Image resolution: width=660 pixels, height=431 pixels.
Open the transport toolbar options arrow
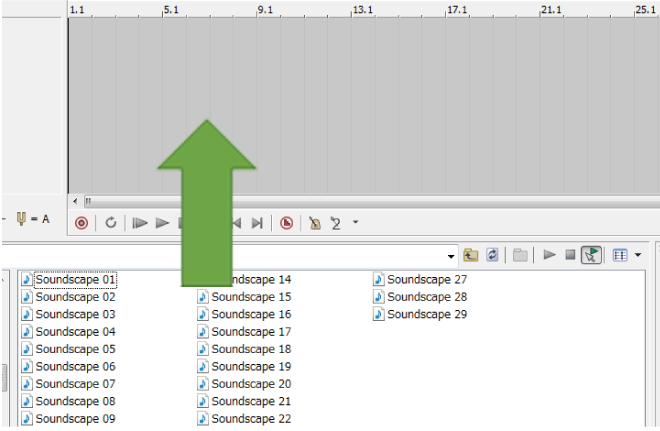click(355, 223)
